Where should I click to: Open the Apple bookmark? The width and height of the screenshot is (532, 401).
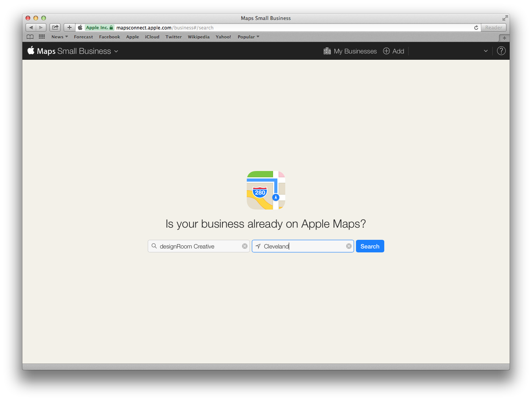tap(132, 37)
